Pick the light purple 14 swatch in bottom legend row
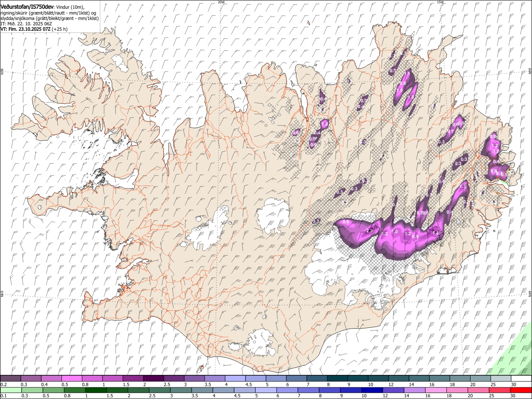The image size is (532, 399). 415,390
